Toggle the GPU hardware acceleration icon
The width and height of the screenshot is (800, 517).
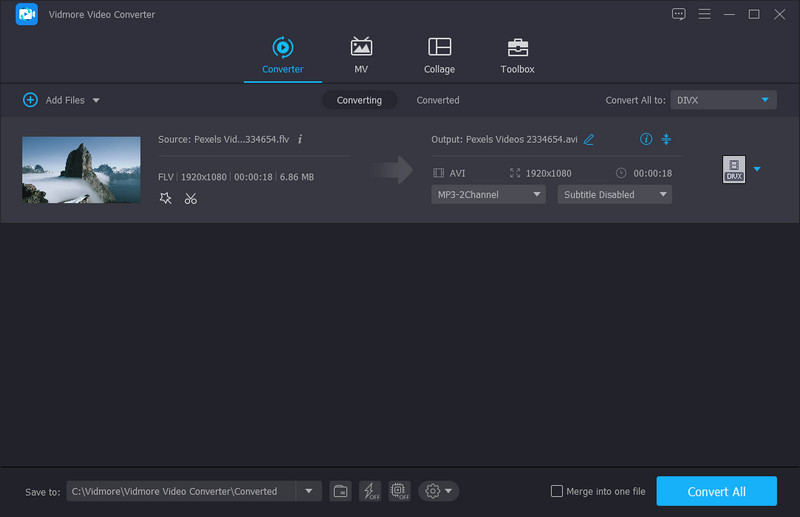coord(399,491)
